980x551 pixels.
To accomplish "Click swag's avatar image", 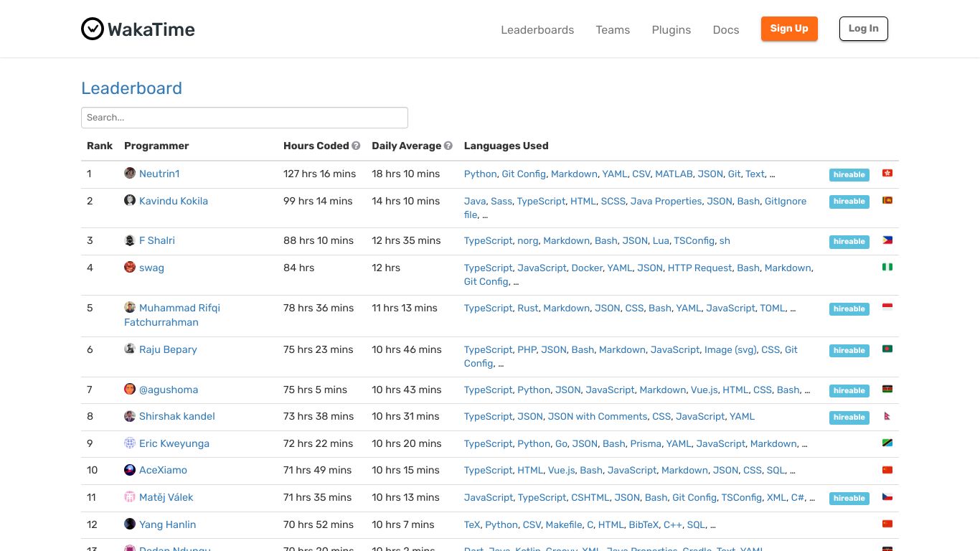I will [130, 267].
